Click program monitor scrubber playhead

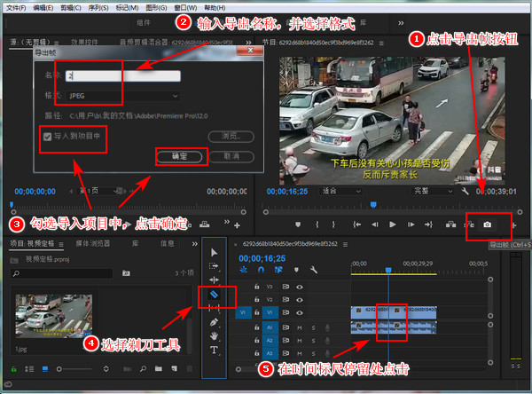click(373, 205)
